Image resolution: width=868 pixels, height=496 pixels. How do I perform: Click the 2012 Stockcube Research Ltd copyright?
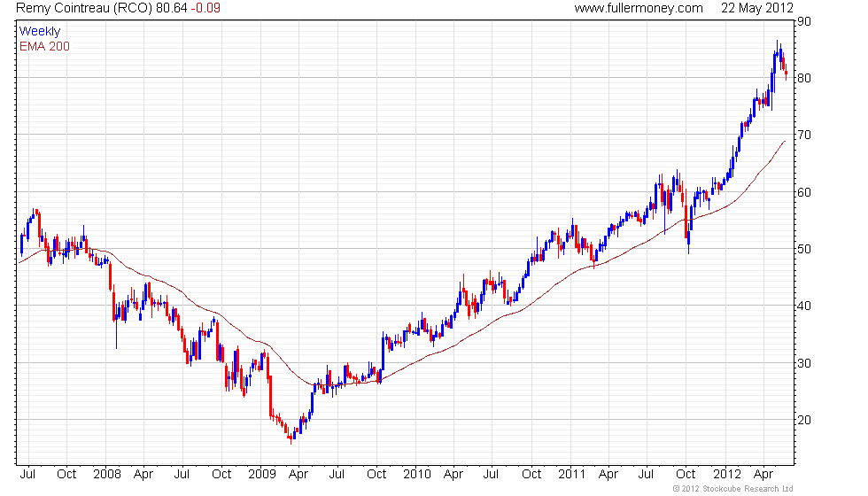(733, 489)
